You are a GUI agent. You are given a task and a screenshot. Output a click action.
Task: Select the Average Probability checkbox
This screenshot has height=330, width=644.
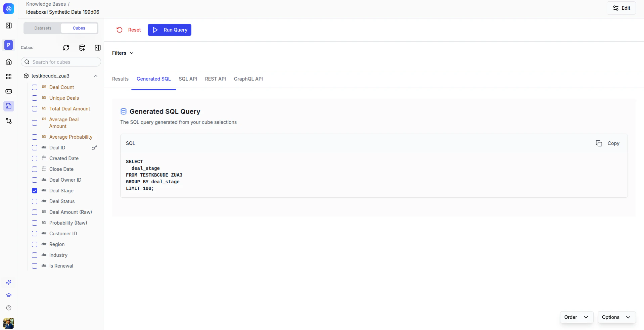(x=35, y=137)
